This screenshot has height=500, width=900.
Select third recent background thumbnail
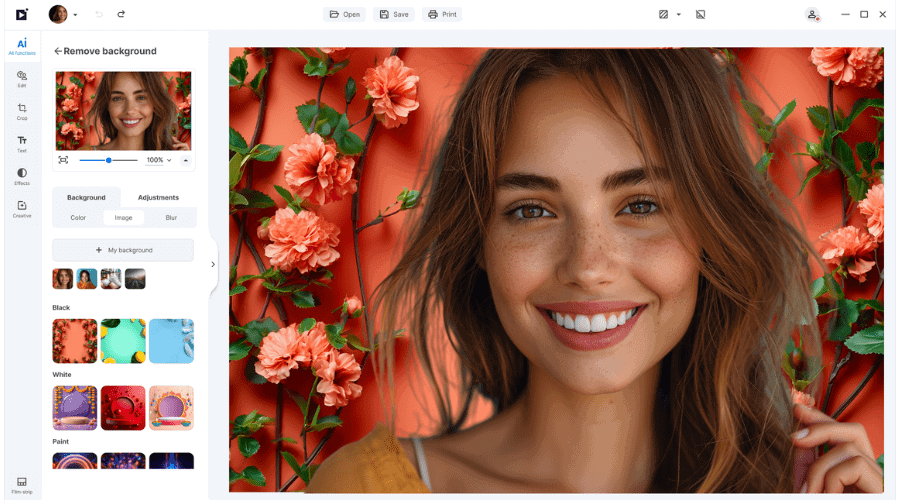click(111, 279)
